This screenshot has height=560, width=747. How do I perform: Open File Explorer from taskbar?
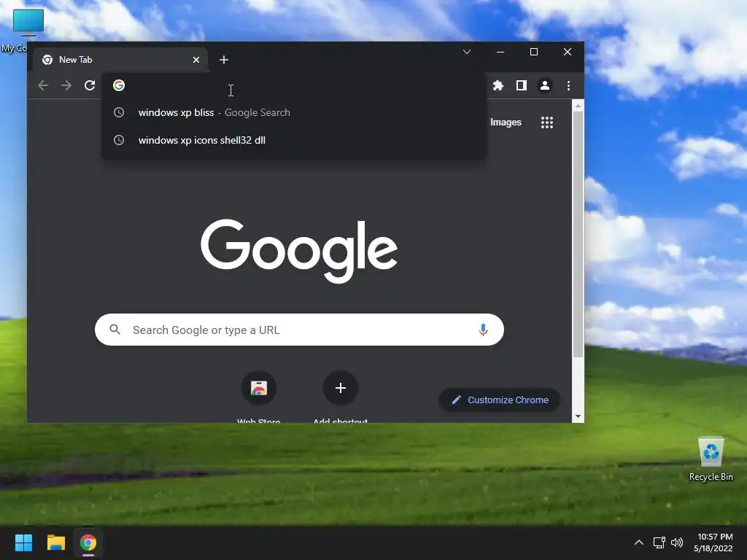[x=55, y=542]
